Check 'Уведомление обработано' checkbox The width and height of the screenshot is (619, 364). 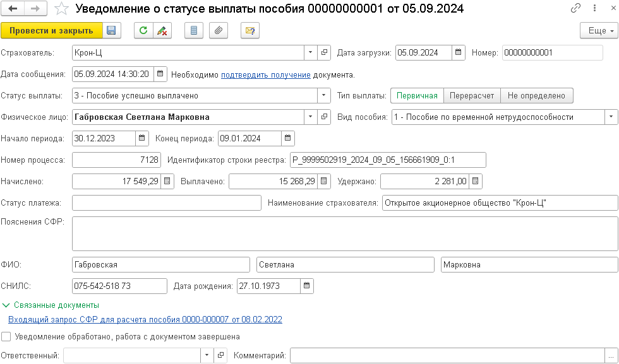click(x=6, y=337)
